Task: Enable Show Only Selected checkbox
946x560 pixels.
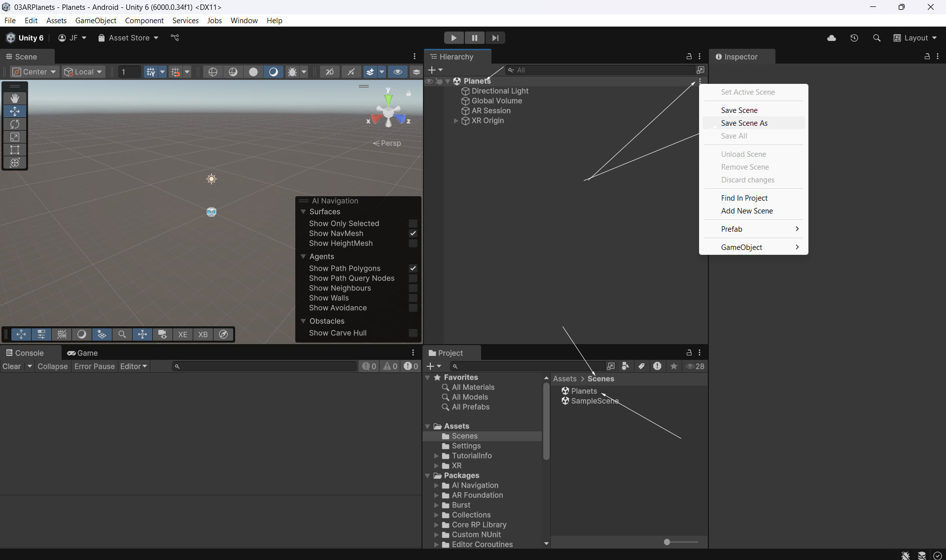Action: (413, 224)
